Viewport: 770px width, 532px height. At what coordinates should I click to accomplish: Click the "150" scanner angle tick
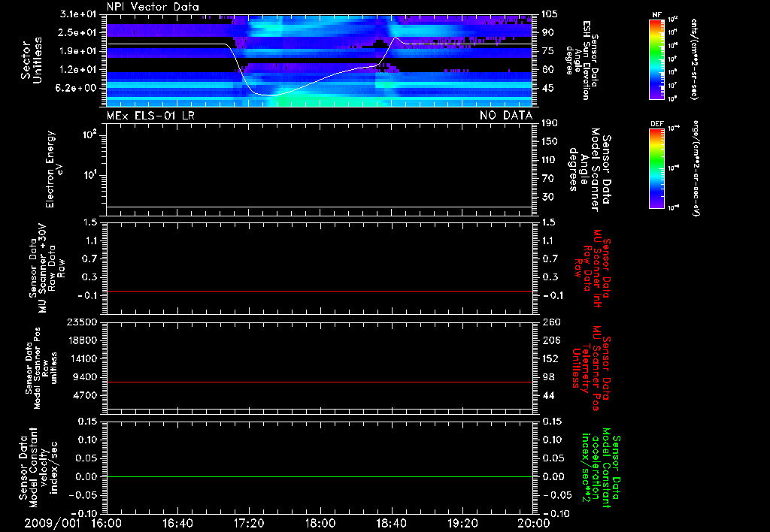coord(550,142)
